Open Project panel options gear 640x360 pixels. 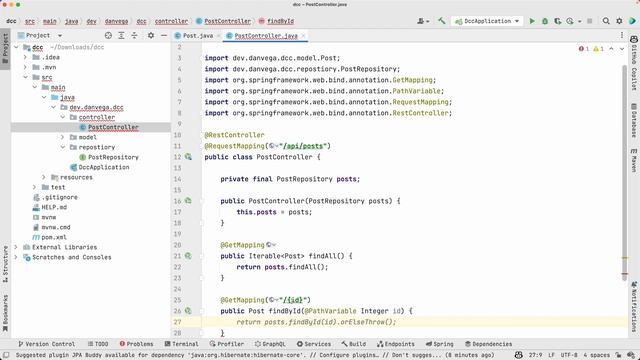(x=151, y=36)
